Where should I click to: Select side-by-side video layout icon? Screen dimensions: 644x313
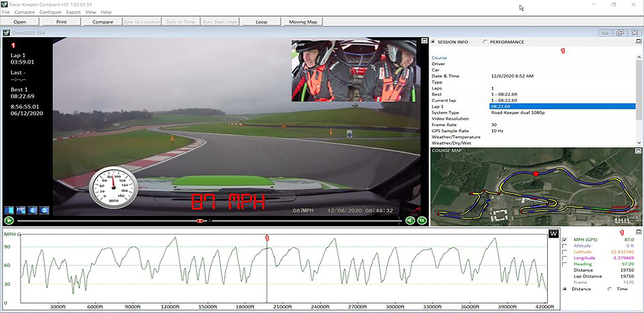coord(9,210)
